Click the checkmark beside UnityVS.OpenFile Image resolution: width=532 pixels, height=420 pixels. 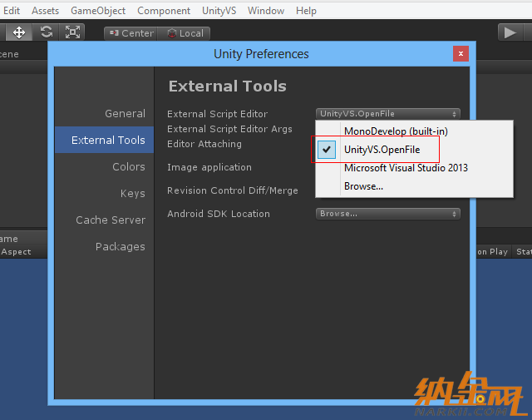[327, 150]
